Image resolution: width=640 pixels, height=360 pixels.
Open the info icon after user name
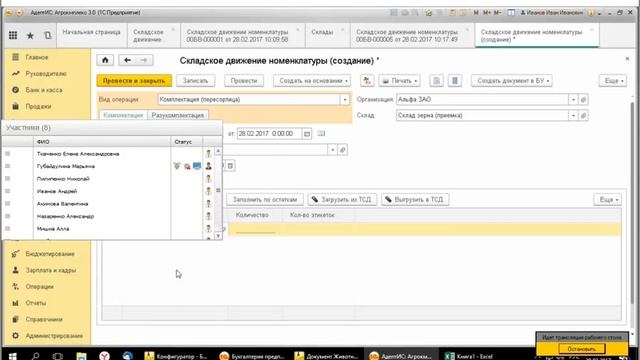tap(590, 13)
